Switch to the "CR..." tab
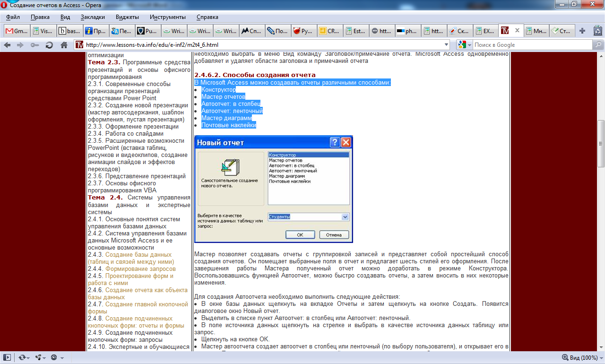Viewport: 605px width, 364px height. click(x=329, y=31)
